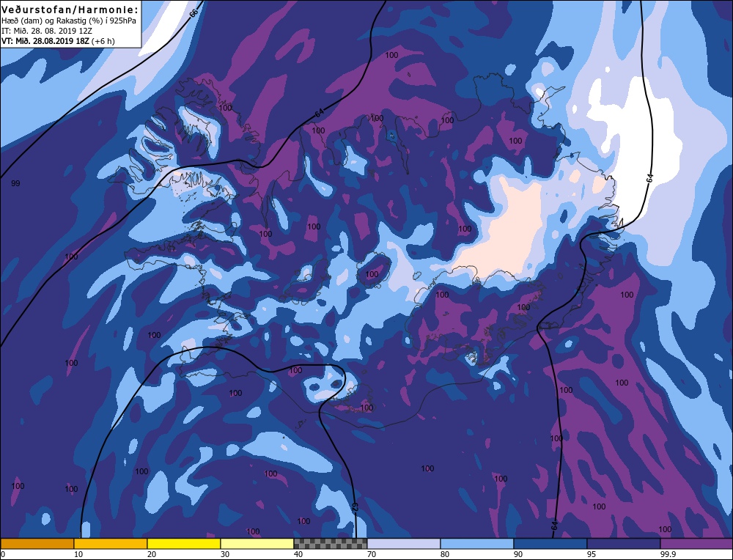The height and width of the screenshot is (560, 733).
Task: Click the '99' humidity value on the map
Action: pyautogui.click(x=15, y=183)
